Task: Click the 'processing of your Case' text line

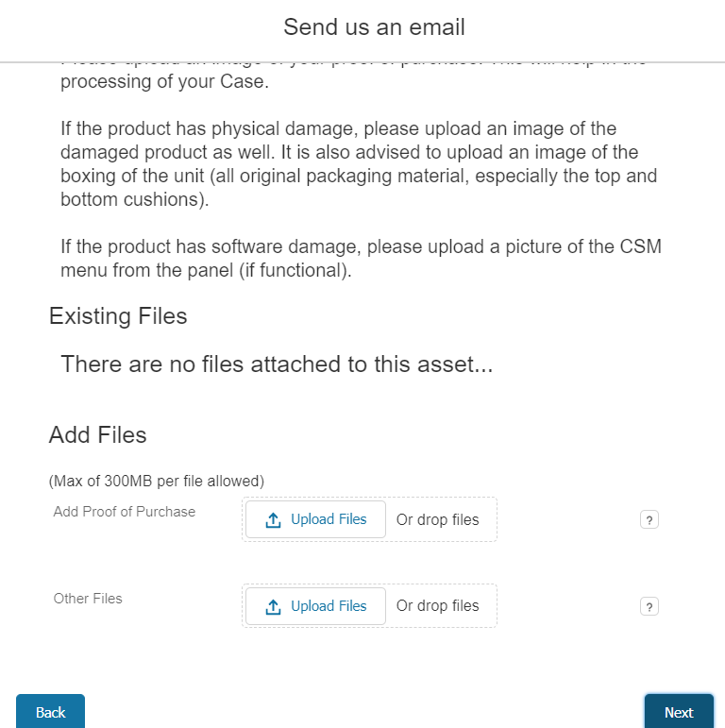Action: 164,82
